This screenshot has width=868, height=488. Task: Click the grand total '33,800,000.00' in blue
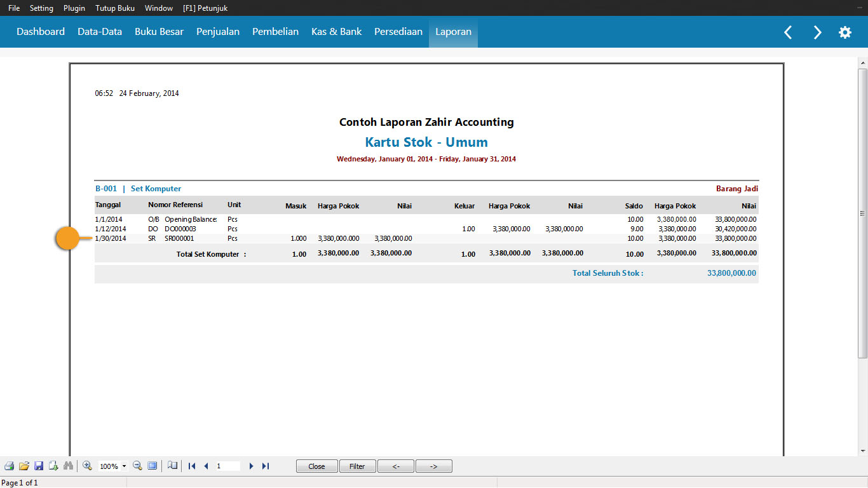point(732,273)
